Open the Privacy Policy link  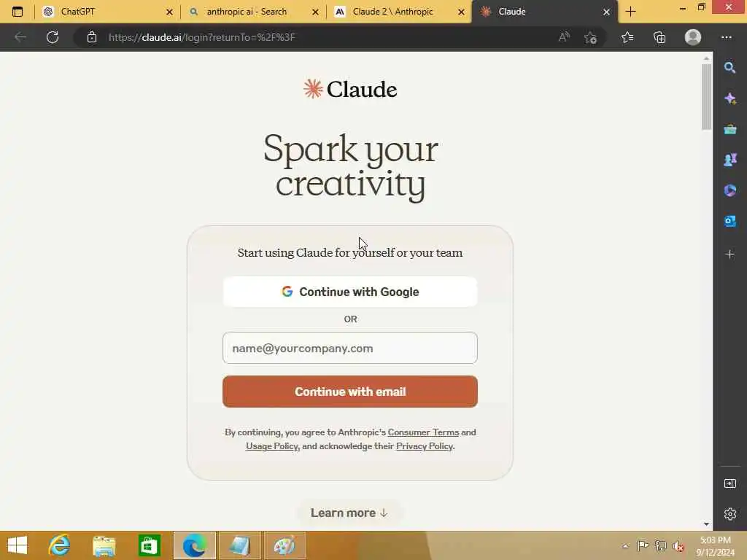[x=425, y=446]
